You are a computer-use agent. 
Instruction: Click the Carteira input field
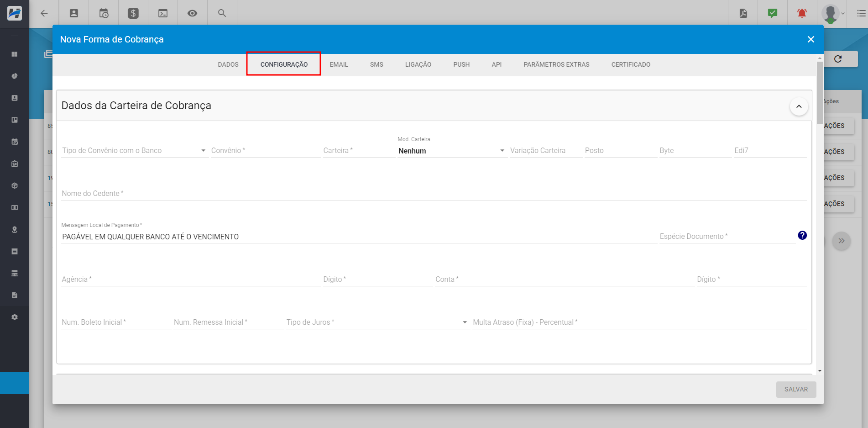(x=359, y=150)
